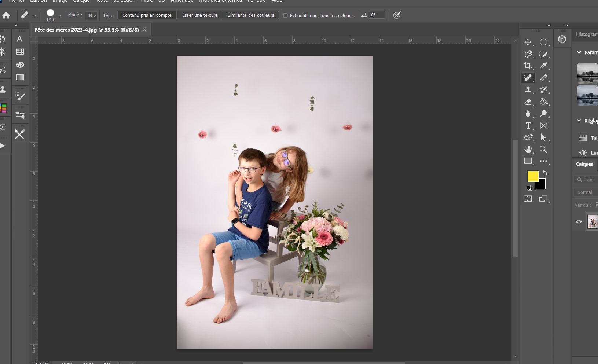
Task: Click the Créer une texture button
Action: (200, 15)
